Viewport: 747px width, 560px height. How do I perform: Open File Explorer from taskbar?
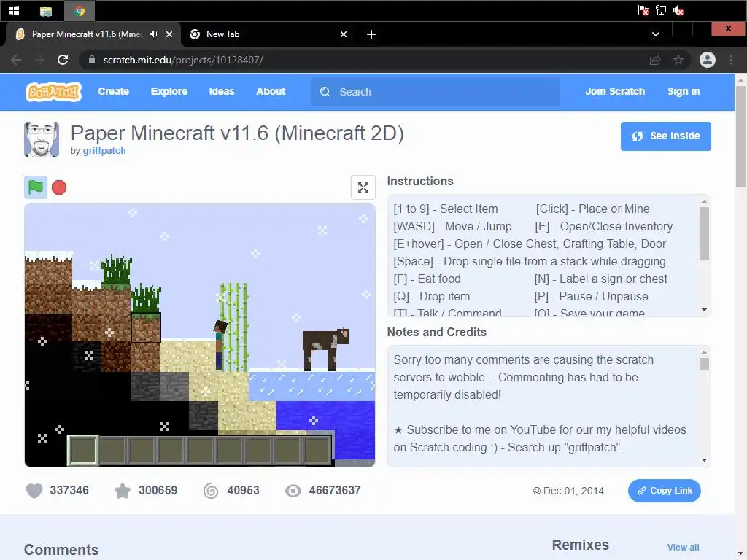[x=46, y=11]
